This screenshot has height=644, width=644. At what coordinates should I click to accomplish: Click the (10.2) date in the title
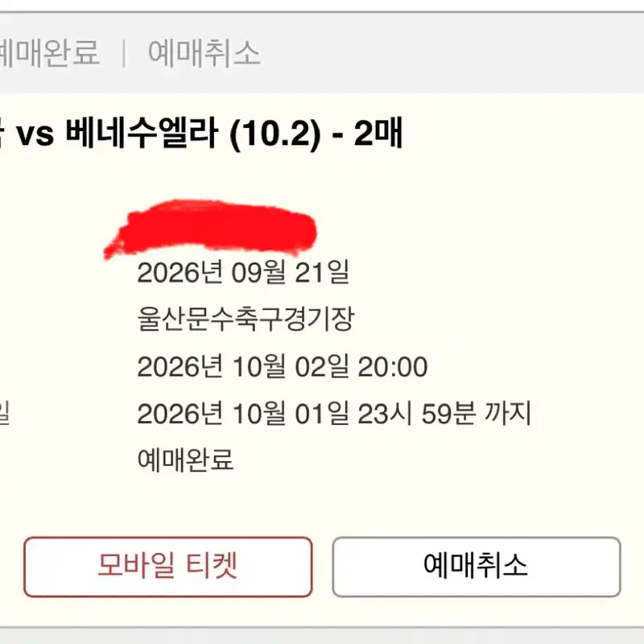point(275,134)
